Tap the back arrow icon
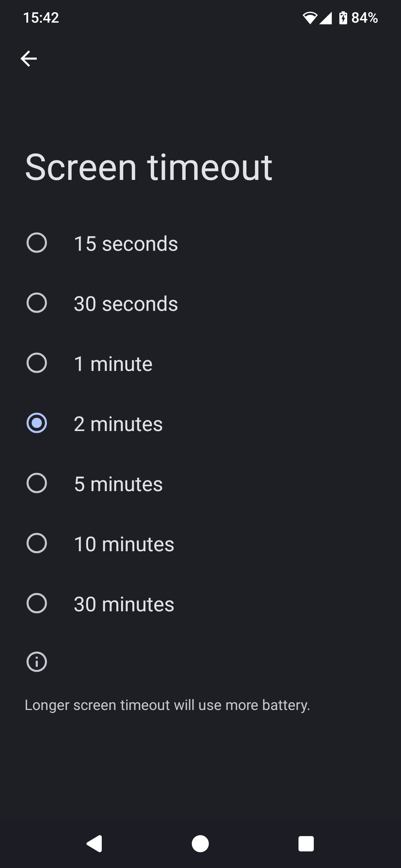401x868 pixels. coord(29,59)
